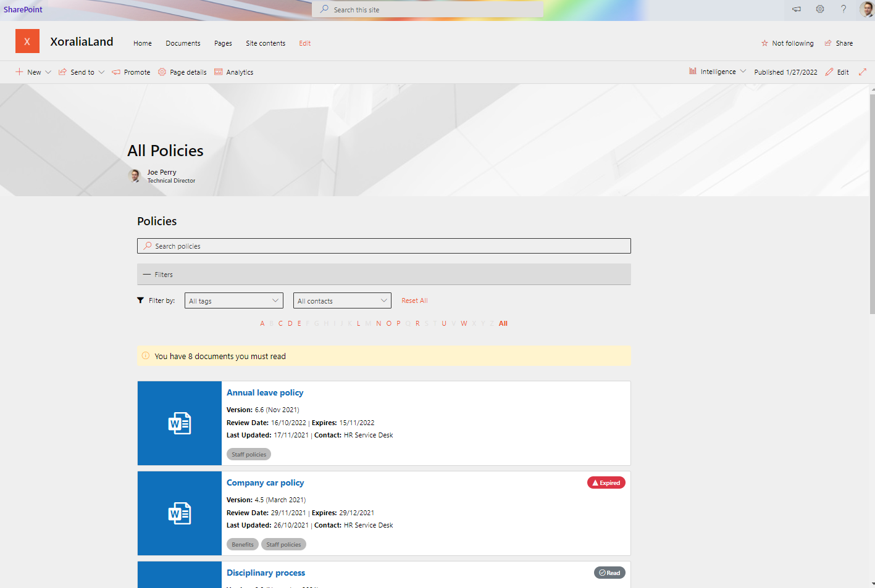Collapse the Filters section
This screenshot has width=875, height=588.
pos(384,275)
